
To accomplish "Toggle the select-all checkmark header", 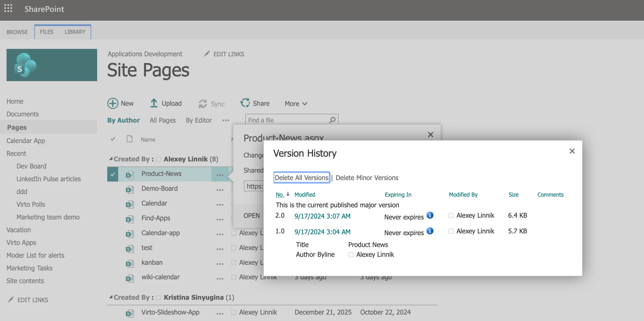I will click(x=113, y=139).
